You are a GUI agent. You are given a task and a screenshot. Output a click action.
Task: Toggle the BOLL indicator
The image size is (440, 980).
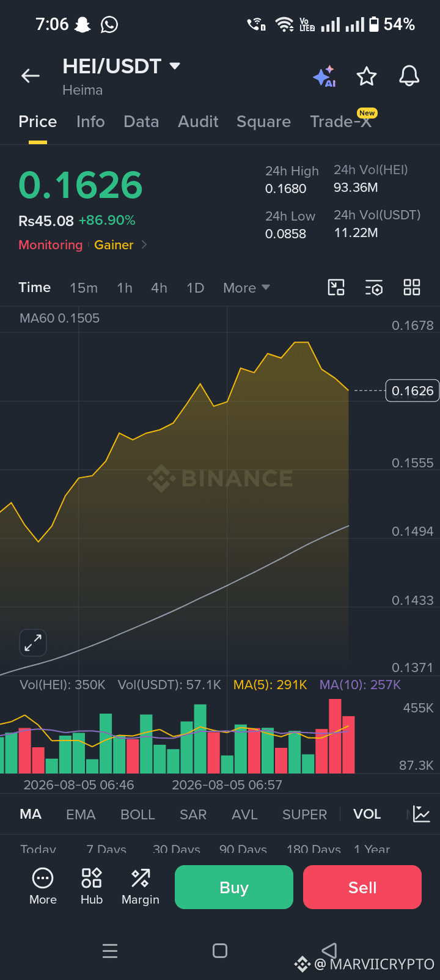[137, 814]
